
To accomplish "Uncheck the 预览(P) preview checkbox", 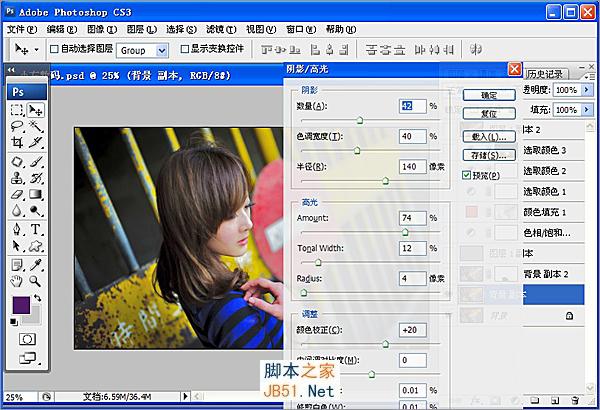I will point(466,175).
